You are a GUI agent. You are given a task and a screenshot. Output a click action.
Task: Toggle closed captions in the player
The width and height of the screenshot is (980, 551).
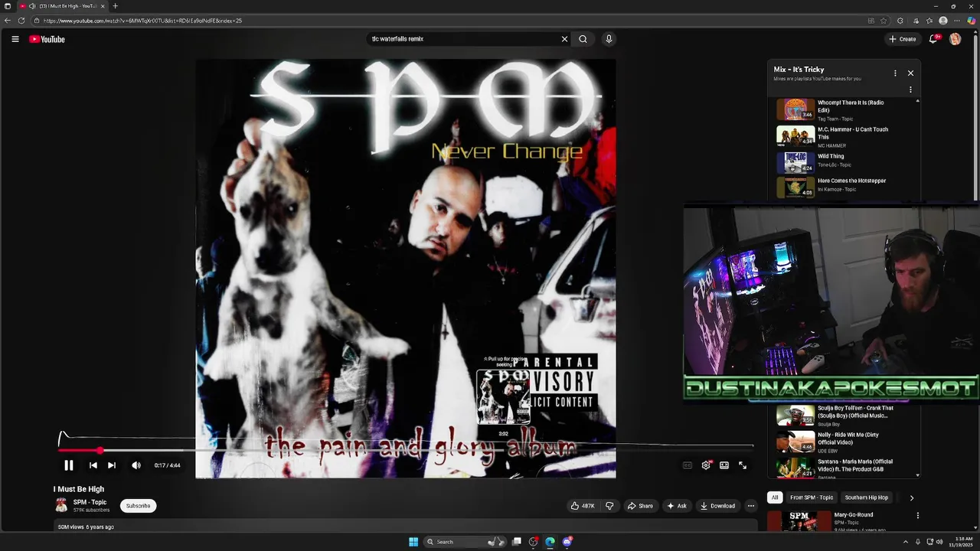pos(688,465)
